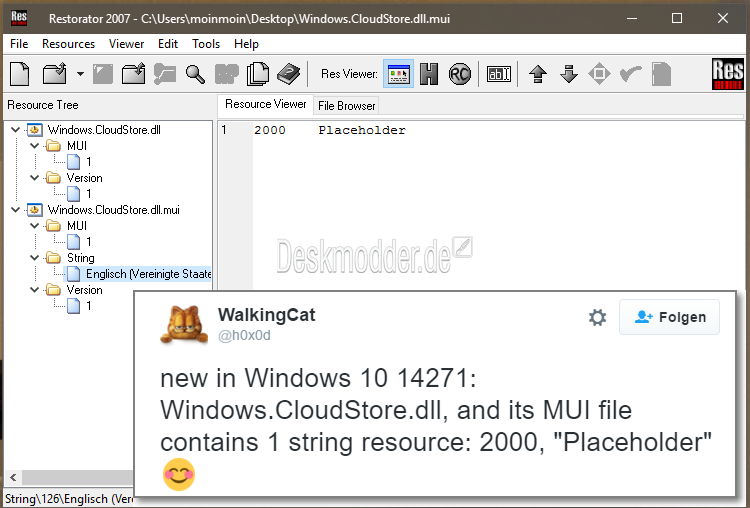Open the tweet gear settings icon

pos(597,317)
